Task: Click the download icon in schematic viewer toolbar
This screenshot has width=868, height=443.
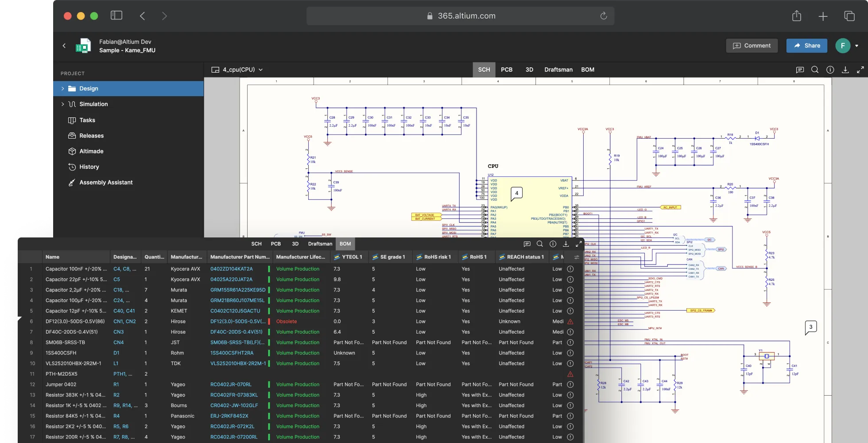Action: point(845,70)
